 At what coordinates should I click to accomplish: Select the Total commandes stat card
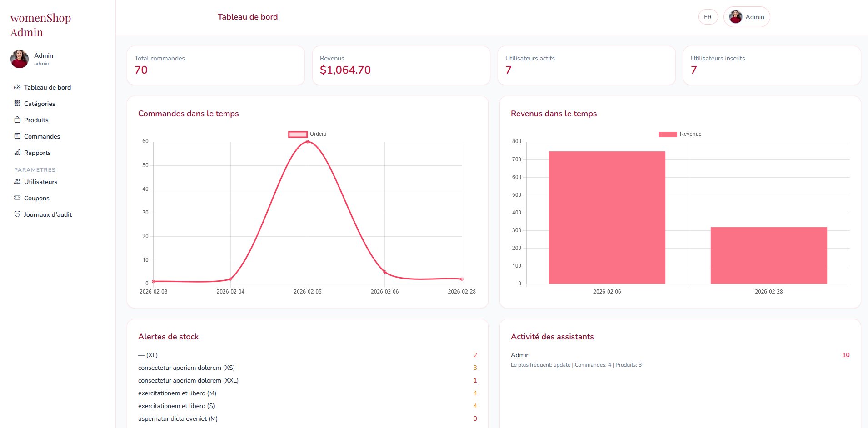tap(215, 65)
